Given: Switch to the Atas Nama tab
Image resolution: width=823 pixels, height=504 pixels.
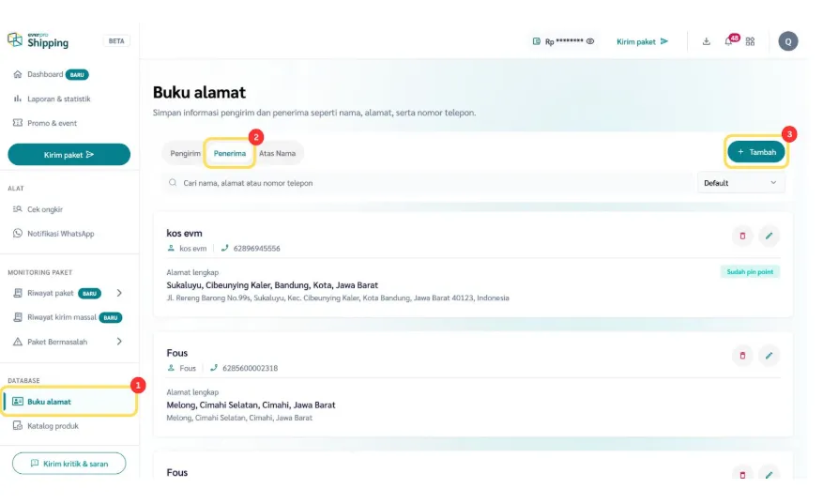Looking at the screenshot, I should (x=277, y=153).
